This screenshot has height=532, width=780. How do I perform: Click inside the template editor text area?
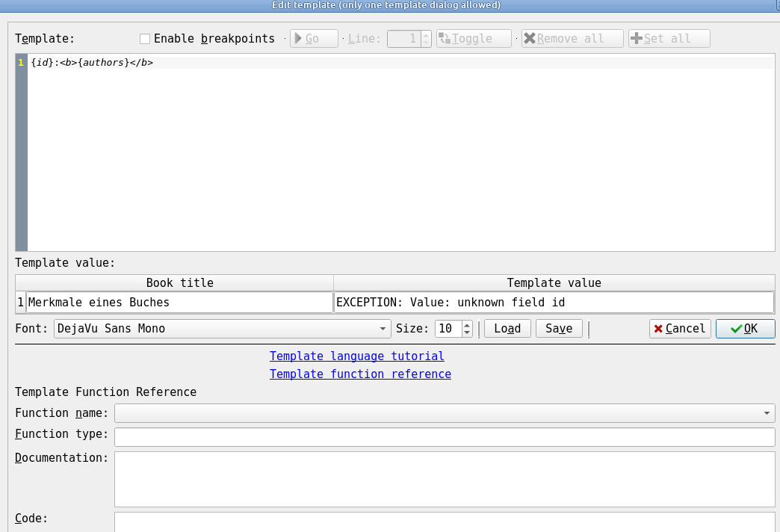(x=401, y=152)
